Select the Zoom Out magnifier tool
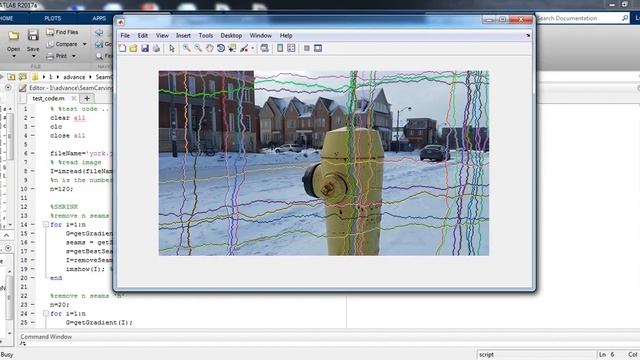The width and height of the screenshot is (640, 360). pos(198,48)
